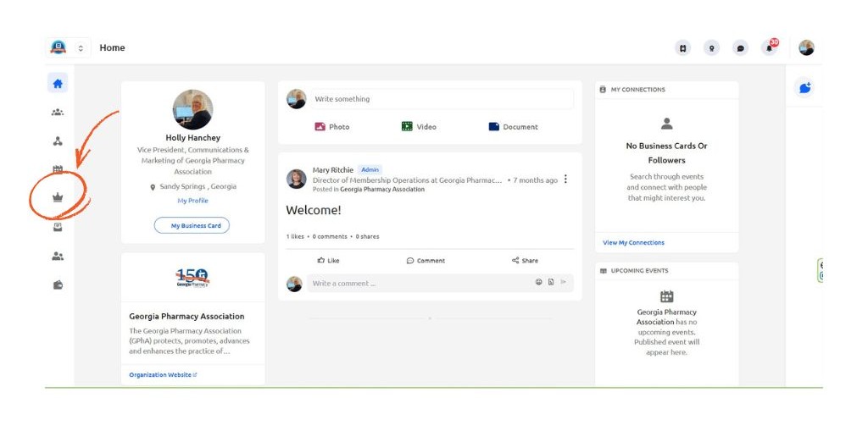Open the calendar icon in the sidebar
This screenshot has height=431, width=868.
(x=58, y=169)
